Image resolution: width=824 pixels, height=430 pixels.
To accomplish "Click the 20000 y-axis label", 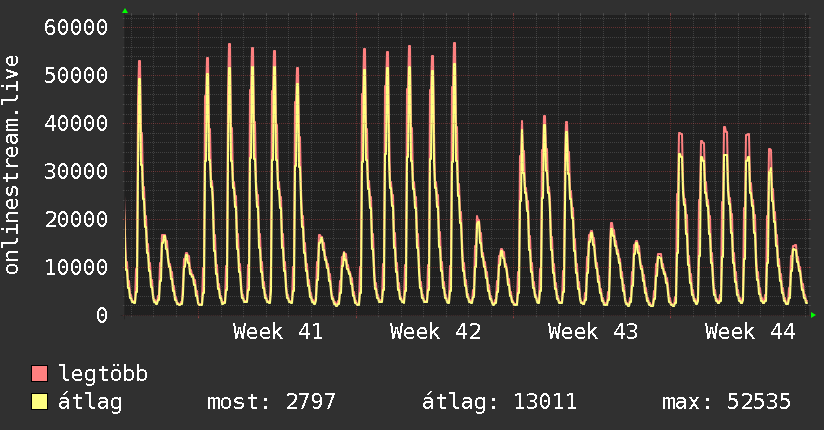I will click(x=76, y=219).
